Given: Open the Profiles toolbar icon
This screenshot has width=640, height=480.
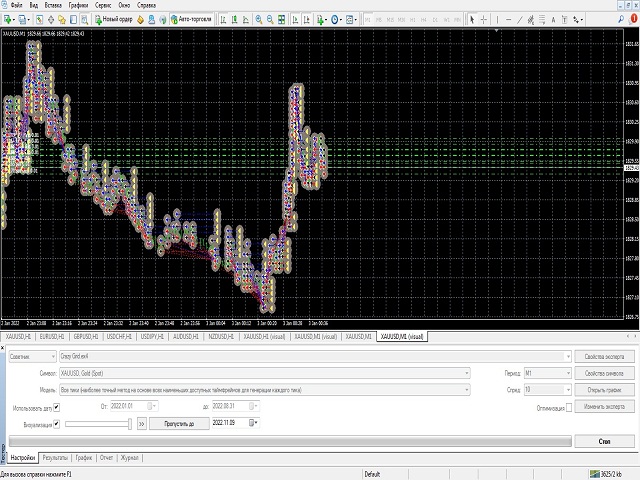Looking at the screenshot, I should [x=22, y=19].
